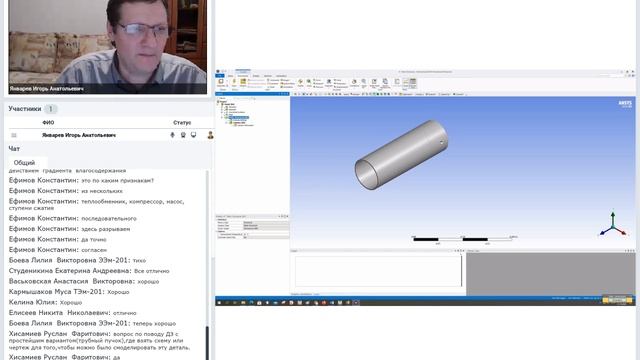640x360 pixels.
Task: Open the Display ribbon tab in ANSYS
Action: [256, 76]
